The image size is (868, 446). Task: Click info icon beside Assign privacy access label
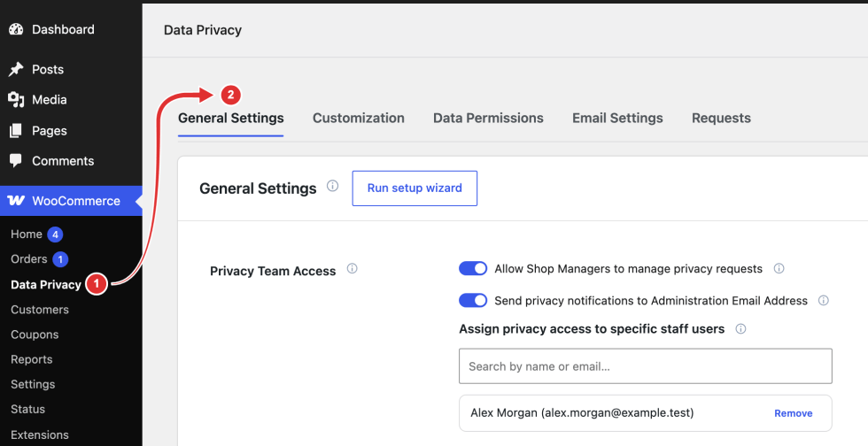[x=740, y=328]
